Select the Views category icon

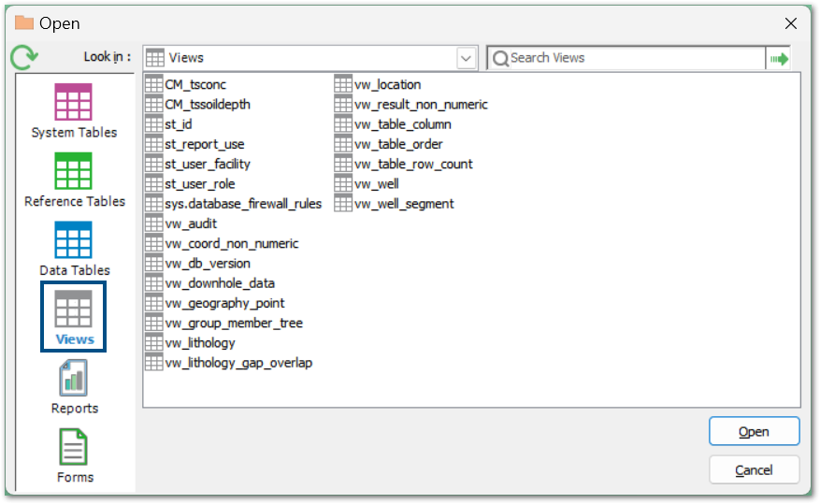click(x=74, y=310)
